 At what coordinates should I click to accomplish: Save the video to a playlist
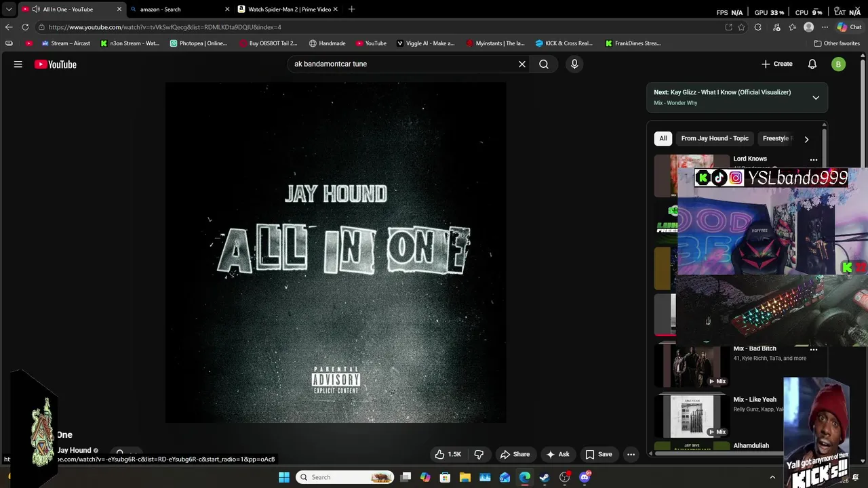tap(599, 454)
